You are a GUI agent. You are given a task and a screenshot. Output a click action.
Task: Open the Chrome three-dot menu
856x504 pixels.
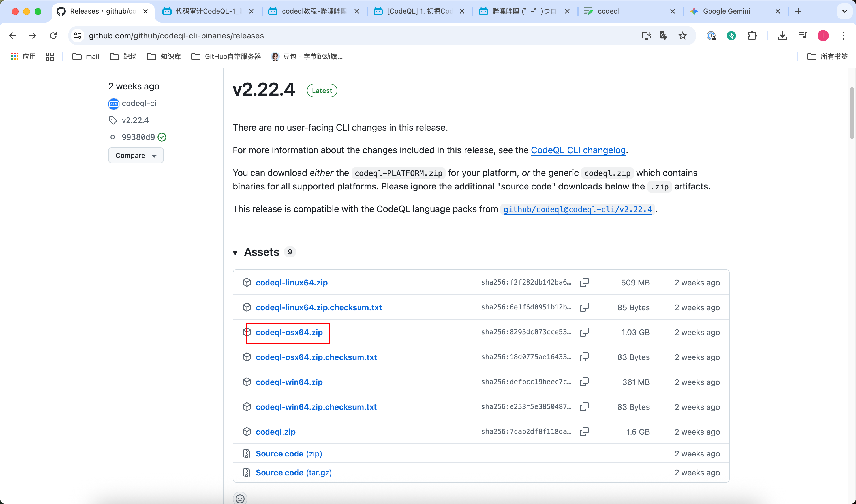(844, 36)
